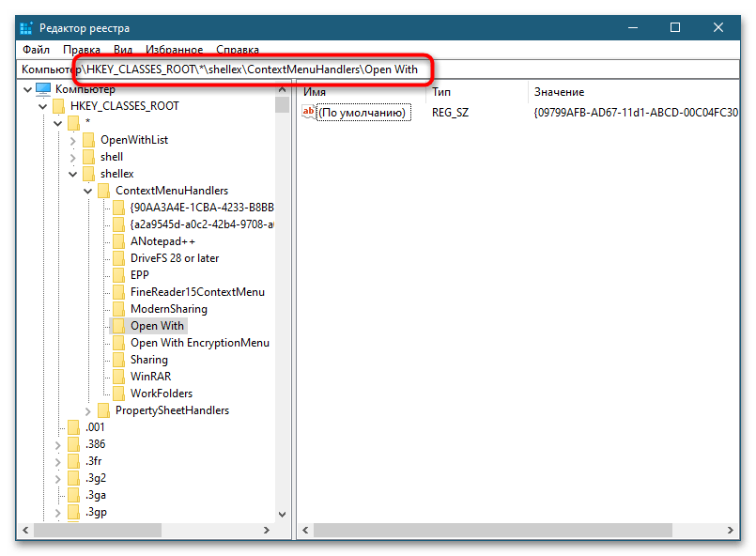Click the Sharing key folder icon
Viewport: 756px width, 556px height.
coord(118,360)
